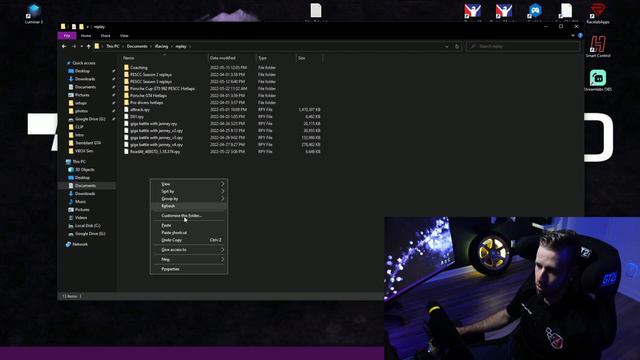Select the first RPY file below folders

tap(140, 109)
